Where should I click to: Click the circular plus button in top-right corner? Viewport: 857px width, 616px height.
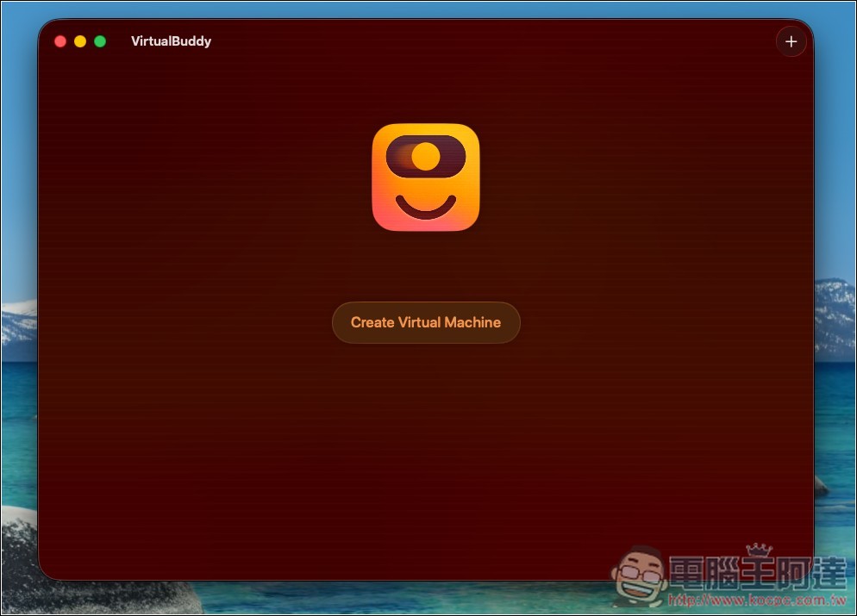click(791, 40)
